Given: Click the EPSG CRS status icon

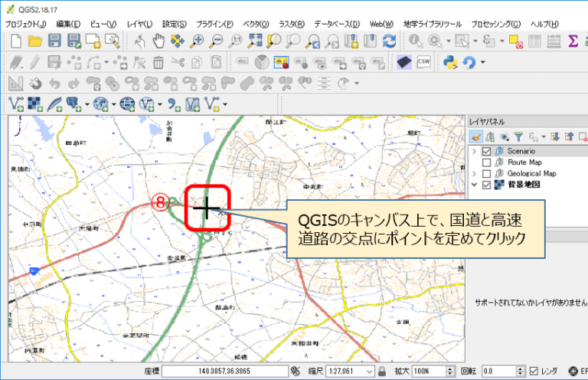Looking at the screenshot, I should point(573,372).
